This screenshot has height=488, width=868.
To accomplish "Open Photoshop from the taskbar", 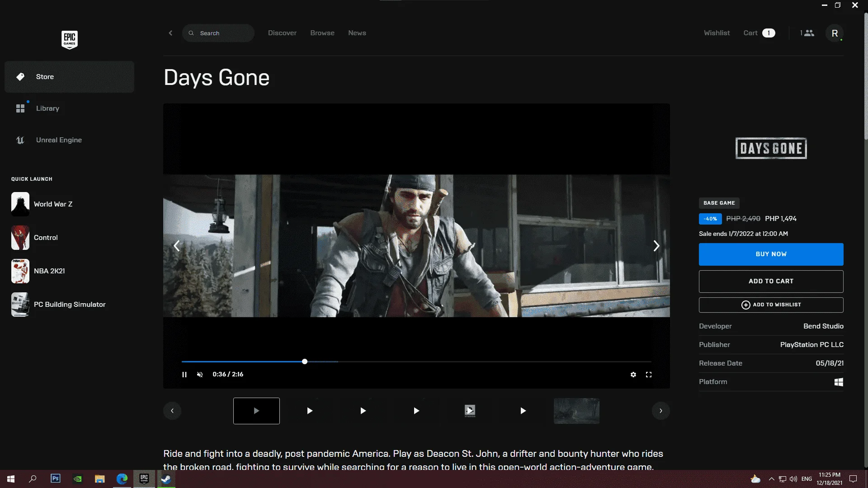I will pyautogui.click(x=55, y=479).
